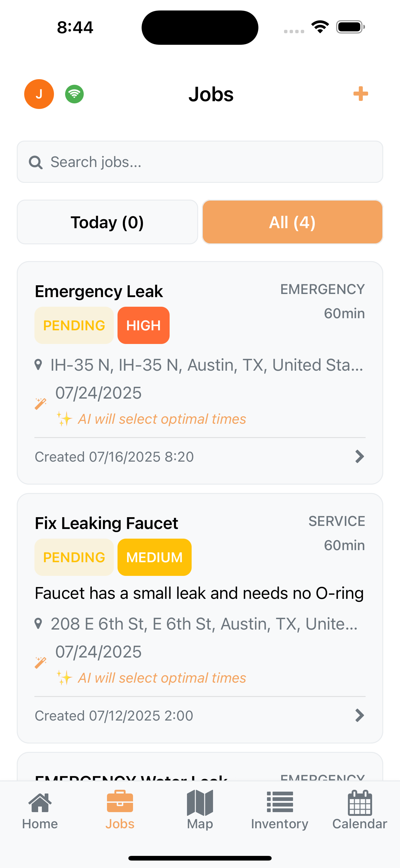Select the All (4) filter
The width and height of the screenshot is (400, 868).
click(292, 222)
